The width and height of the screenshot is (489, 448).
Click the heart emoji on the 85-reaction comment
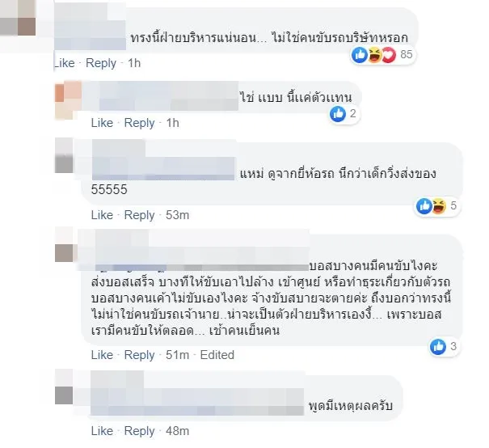[388, 55]
